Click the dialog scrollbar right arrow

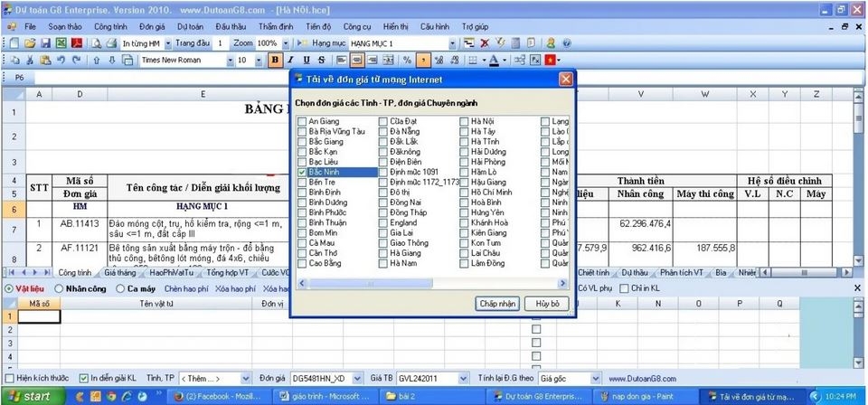point(563,283)
